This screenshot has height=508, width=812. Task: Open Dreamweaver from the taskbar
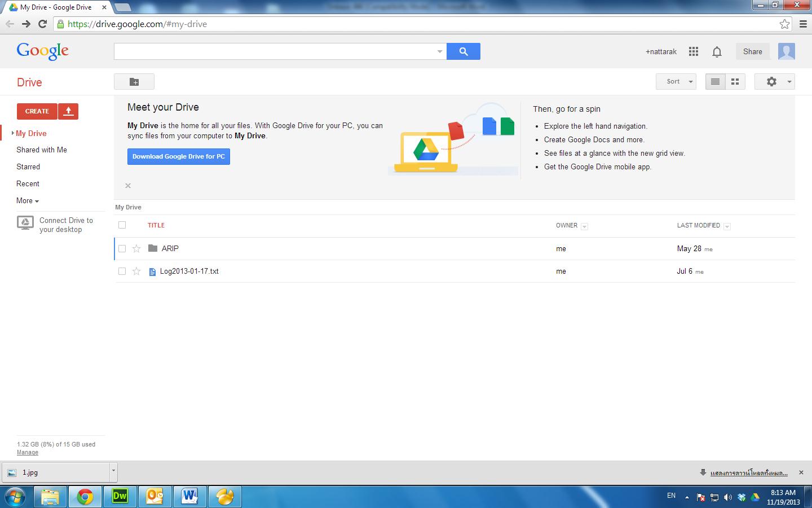coord(120,497)
